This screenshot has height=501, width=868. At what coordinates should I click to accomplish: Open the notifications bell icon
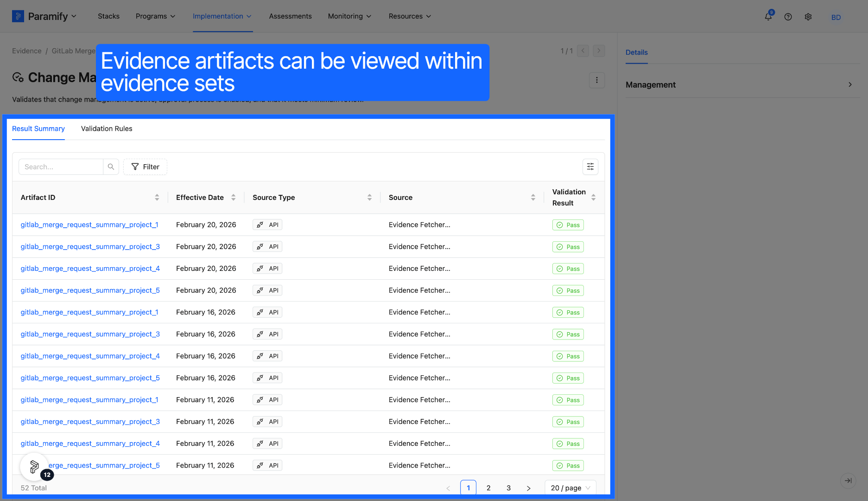(768, 16)
